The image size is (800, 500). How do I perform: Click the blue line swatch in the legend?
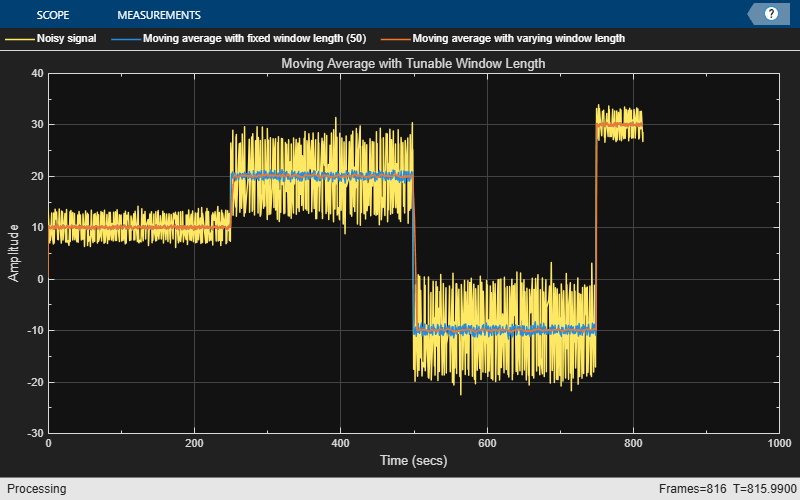[125, 39]
